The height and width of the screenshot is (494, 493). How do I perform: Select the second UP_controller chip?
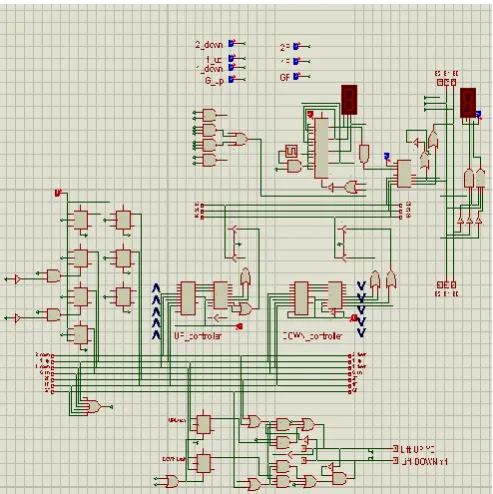click(220, 295)
